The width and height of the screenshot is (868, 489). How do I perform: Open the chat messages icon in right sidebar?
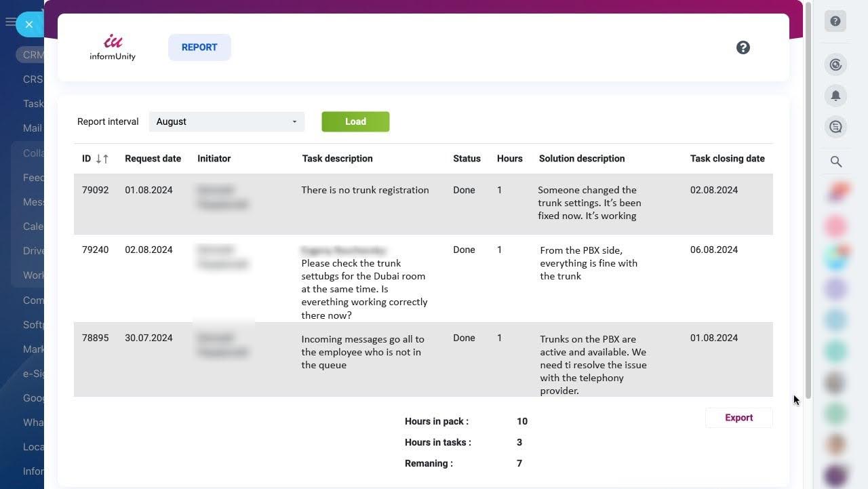(835, 126)
